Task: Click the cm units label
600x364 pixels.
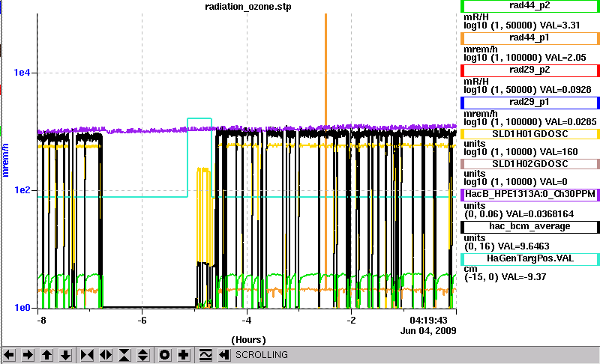Action: tap(471, 269)
